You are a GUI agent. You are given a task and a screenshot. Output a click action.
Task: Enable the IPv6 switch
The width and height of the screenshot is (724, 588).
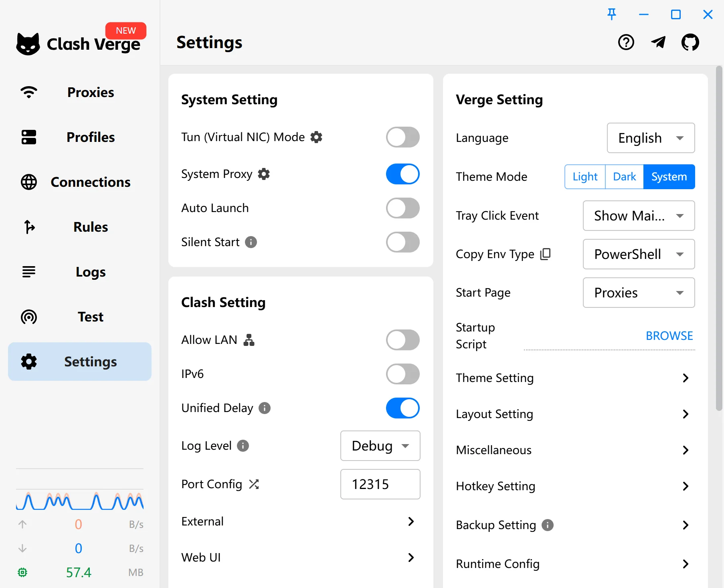click(403, 374)
